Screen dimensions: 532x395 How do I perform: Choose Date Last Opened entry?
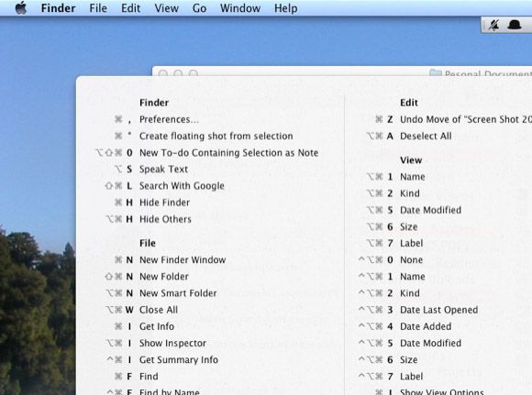click(439, 310)
